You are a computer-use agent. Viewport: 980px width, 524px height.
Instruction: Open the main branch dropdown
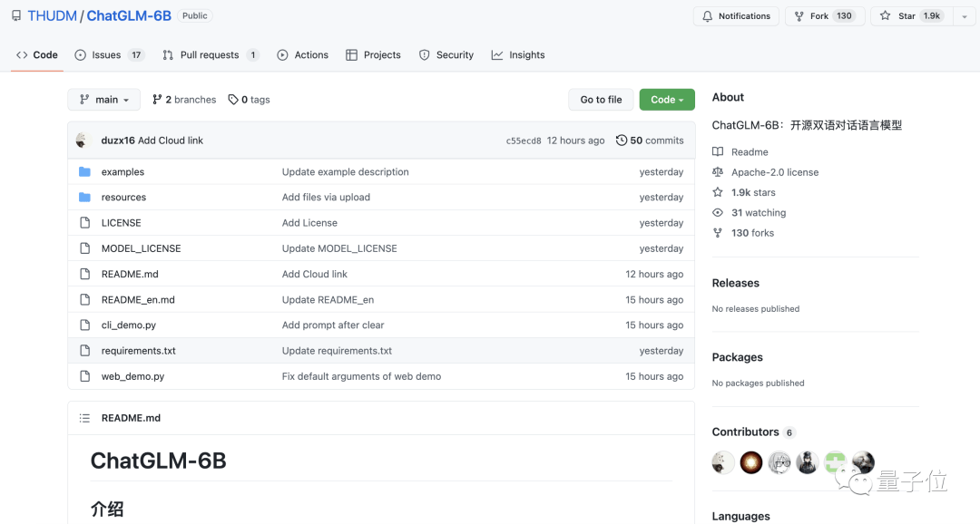(104, 100)
